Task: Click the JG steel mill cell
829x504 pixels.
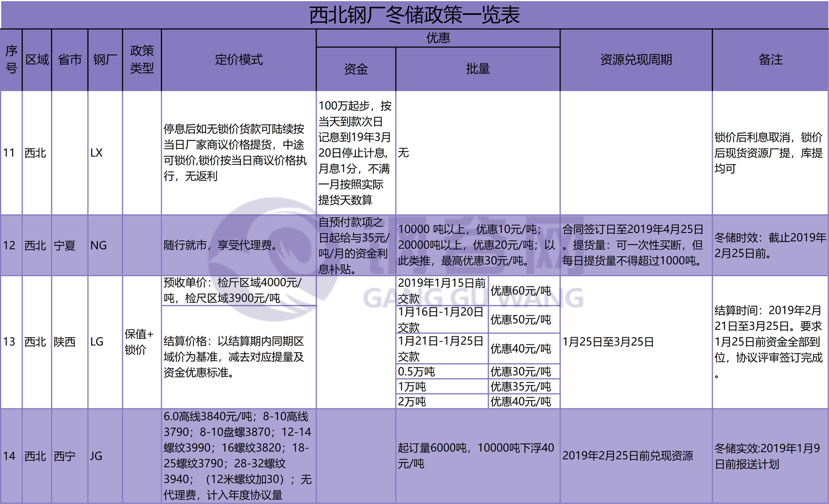Action: (x=105, y=456)
